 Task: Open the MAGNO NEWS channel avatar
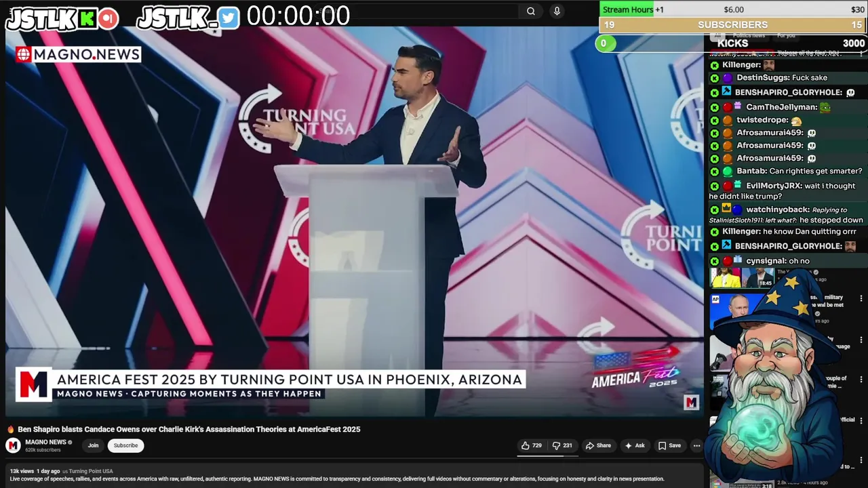(13, 445)
